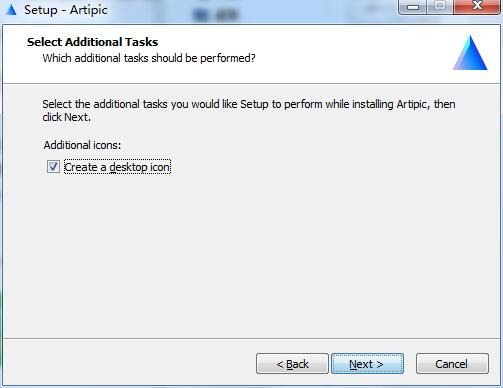The height and width of the screenshot is (388, 503).
Task: Continue the installation with Next
Action: [x=367, y=364]
